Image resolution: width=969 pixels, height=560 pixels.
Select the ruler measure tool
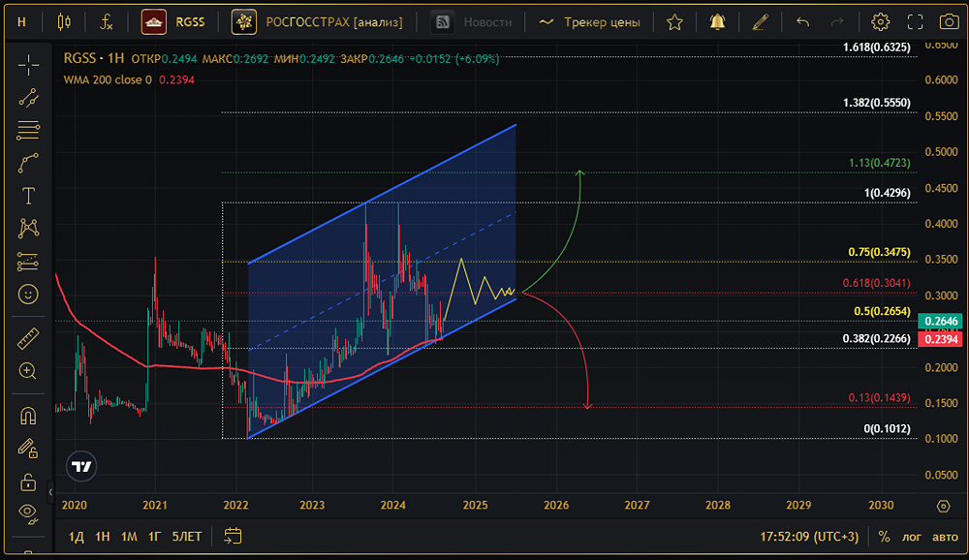click(28, 338)
